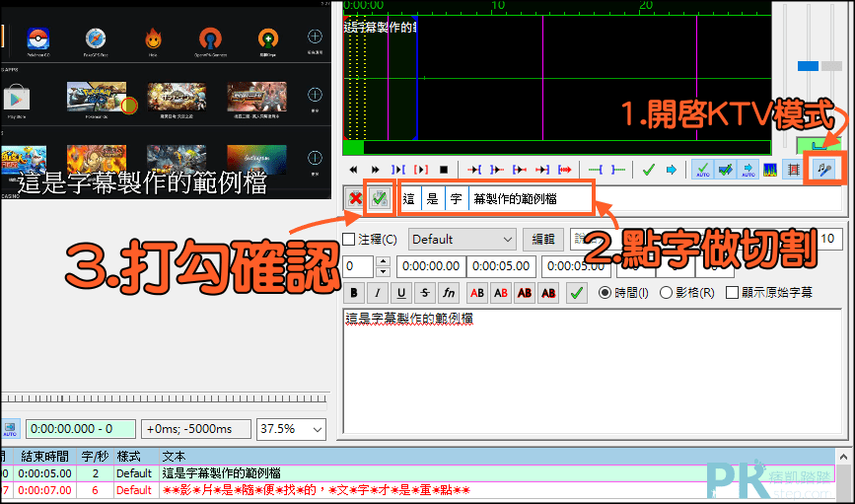Play 500 ms after selection end
Image resolution: width=855 pixels, height=504 pixels.
496,170
